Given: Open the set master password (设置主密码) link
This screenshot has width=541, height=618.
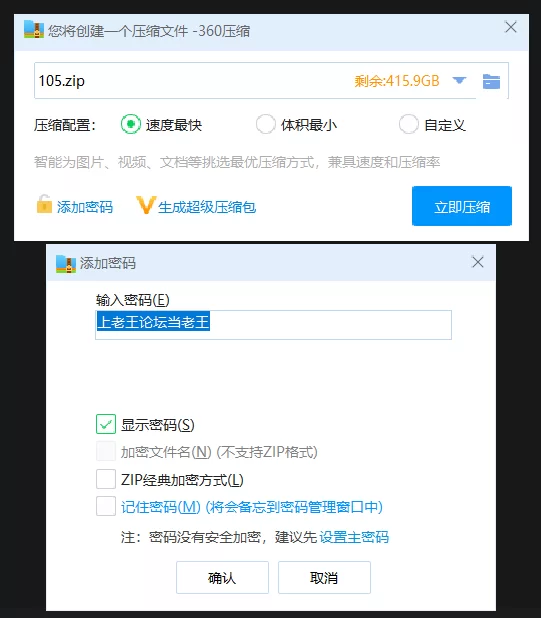Looking at the screenshot, I should pyautogui.click(x=354, y=537).
